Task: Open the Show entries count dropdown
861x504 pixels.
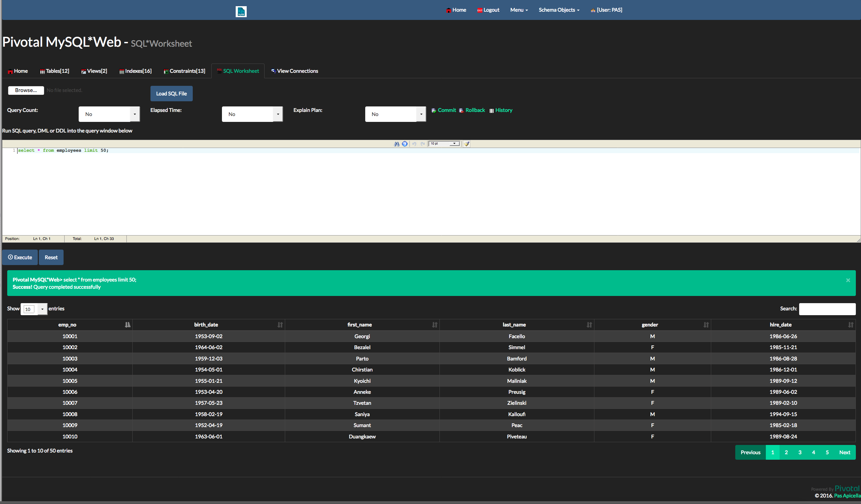Action: tap(34, 309)
